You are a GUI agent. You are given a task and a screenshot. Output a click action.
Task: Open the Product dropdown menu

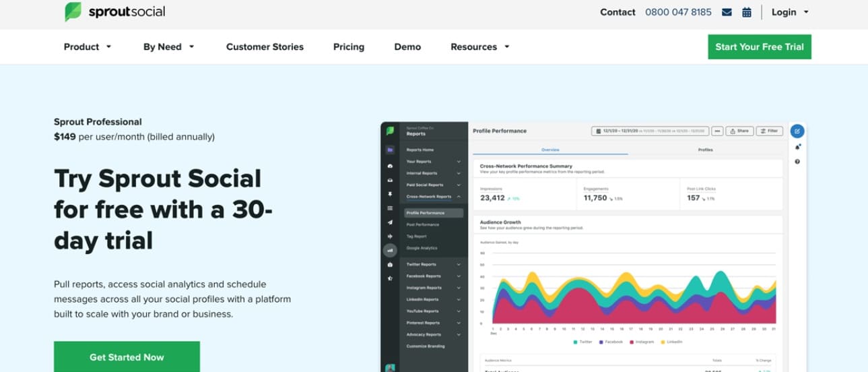pyautogui.click(x=88, y=47)
